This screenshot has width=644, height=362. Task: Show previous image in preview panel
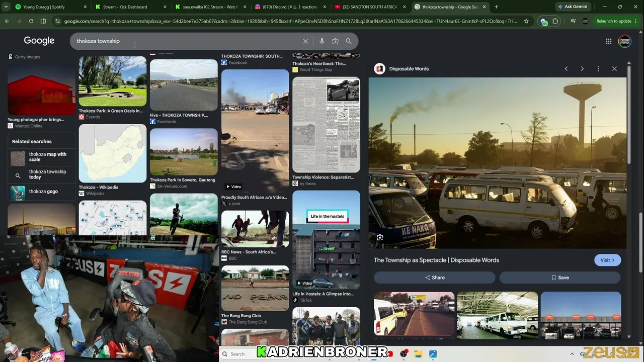point(566,69)
